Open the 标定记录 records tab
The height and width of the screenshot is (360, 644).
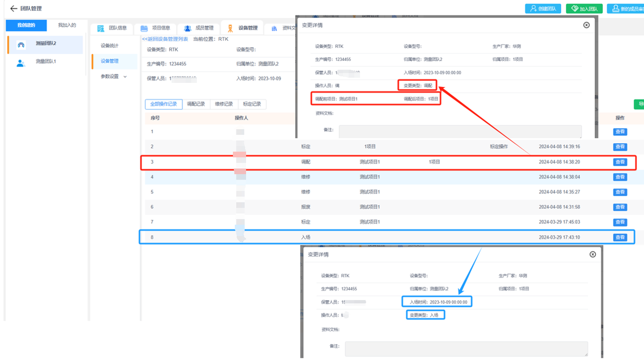[252, 105]
